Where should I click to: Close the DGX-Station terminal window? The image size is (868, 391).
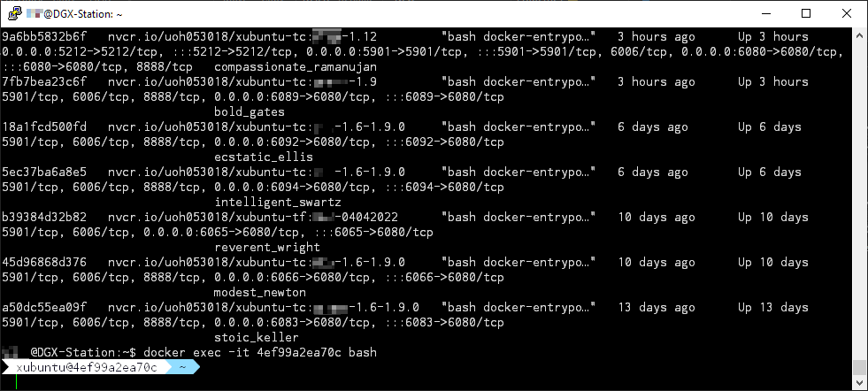(x=847, y=14)
